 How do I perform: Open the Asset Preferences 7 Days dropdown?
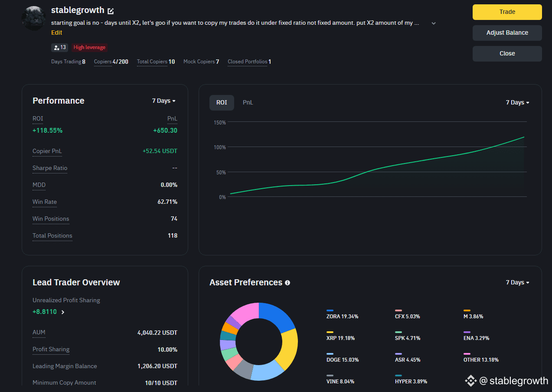(518, 282)
